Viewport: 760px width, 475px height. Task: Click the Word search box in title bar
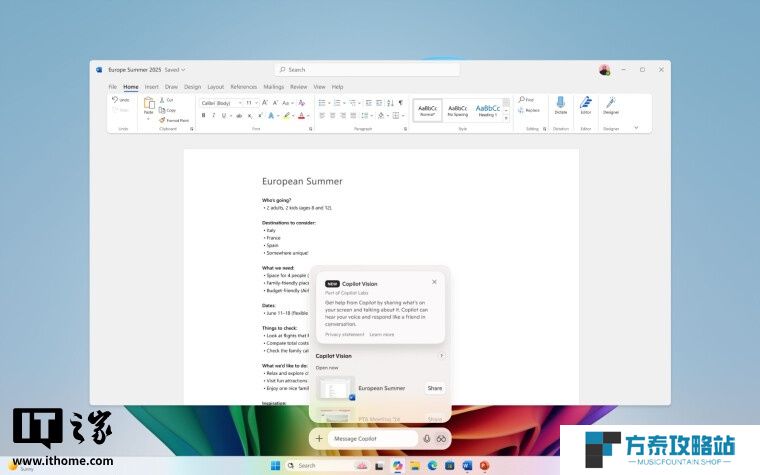(x=367, y=70)
